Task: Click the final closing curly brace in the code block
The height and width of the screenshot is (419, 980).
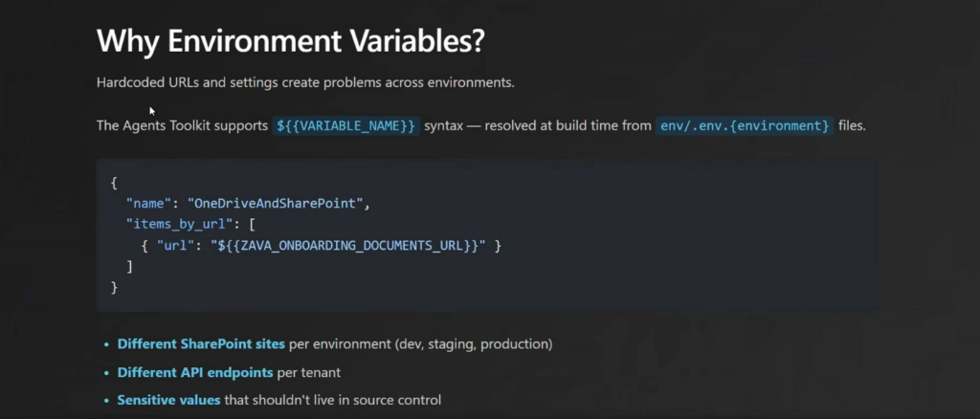Action: pos(115,287)
